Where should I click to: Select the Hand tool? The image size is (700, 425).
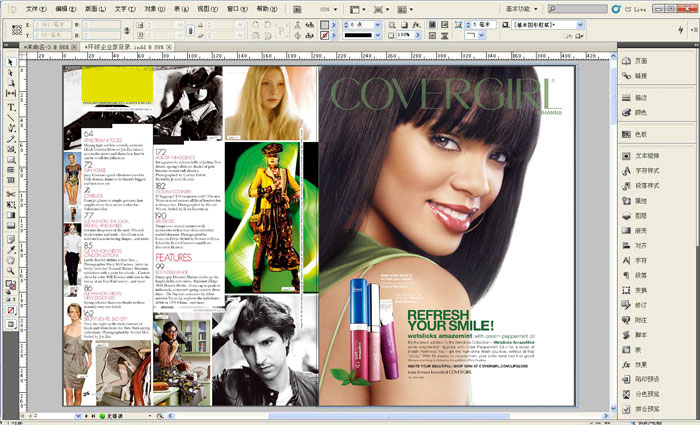point(10,260)
